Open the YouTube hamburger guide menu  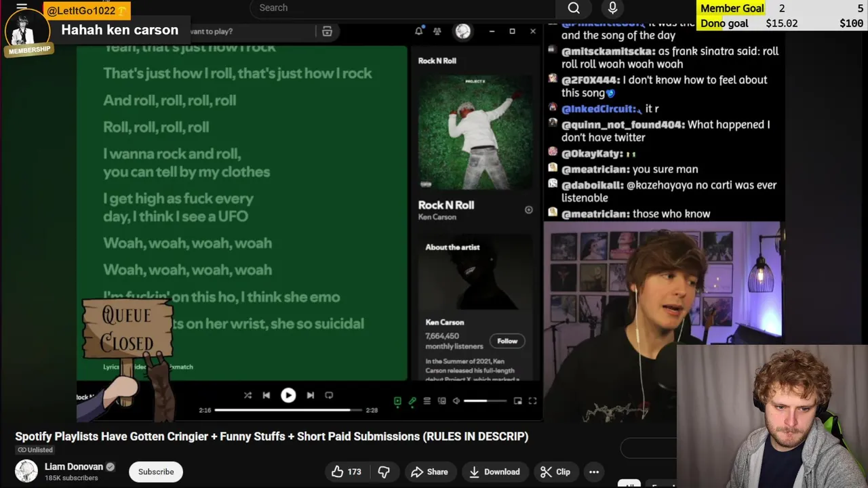coord(22,7)
